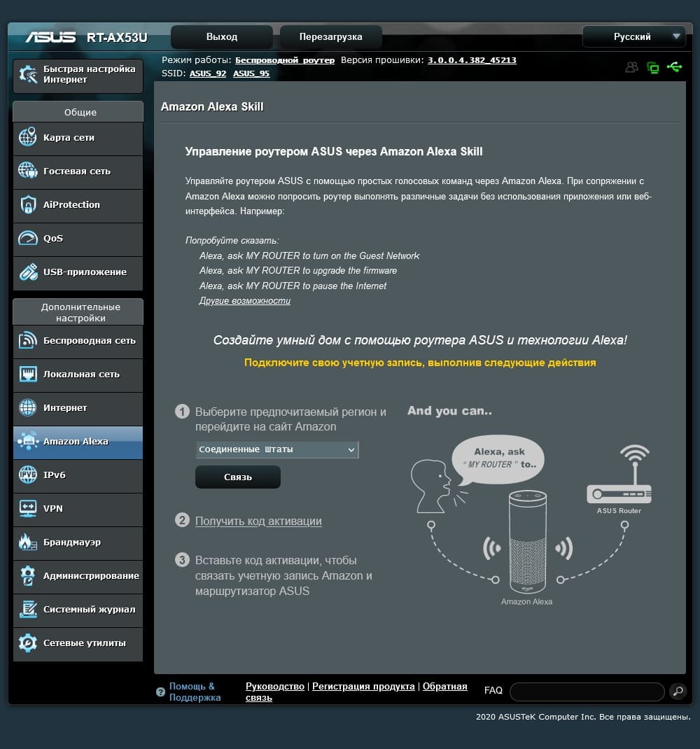Open the VPN monitor icon
The width and height of the screenshot is (700, 749).
pyautogui.click(x=28, y=508)
